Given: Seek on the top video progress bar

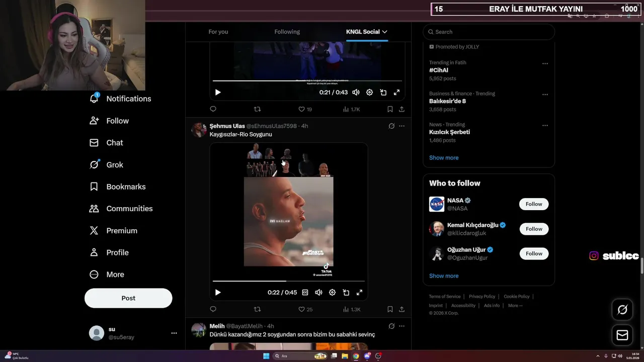Looking at the screenshot, I should pos(307,80).
